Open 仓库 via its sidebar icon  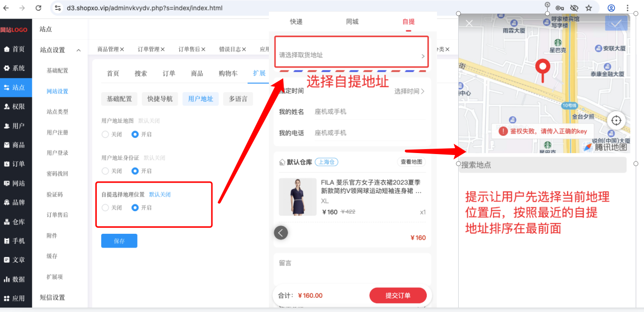coord(7,222)
